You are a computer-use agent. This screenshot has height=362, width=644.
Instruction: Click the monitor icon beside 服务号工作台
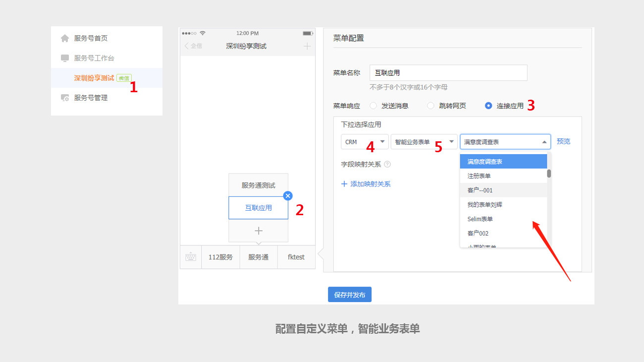coord(65,58)
